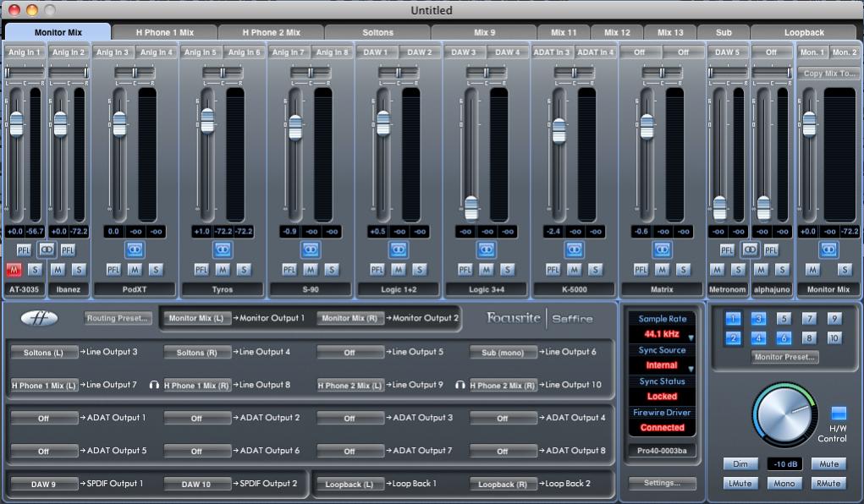Screen dimensions: 864x504
Task: Open the Monitor Preset dropdown
Action: 784,357
